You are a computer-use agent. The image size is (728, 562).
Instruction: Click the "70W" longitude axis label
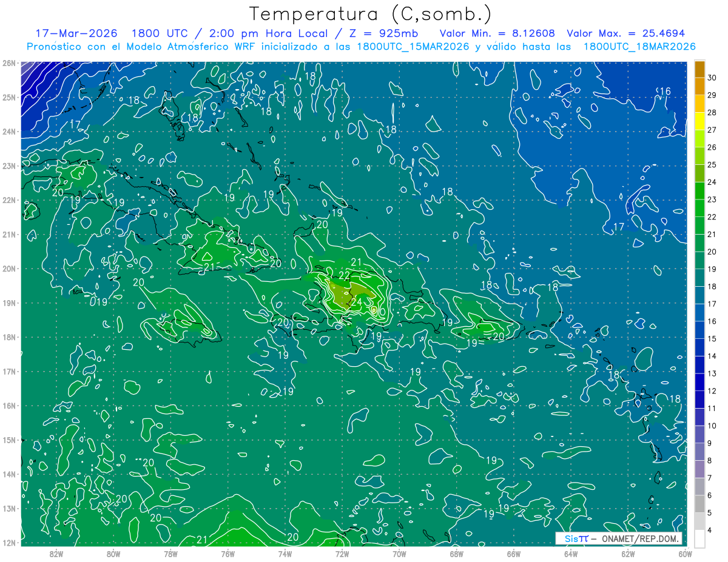[399, 554]
